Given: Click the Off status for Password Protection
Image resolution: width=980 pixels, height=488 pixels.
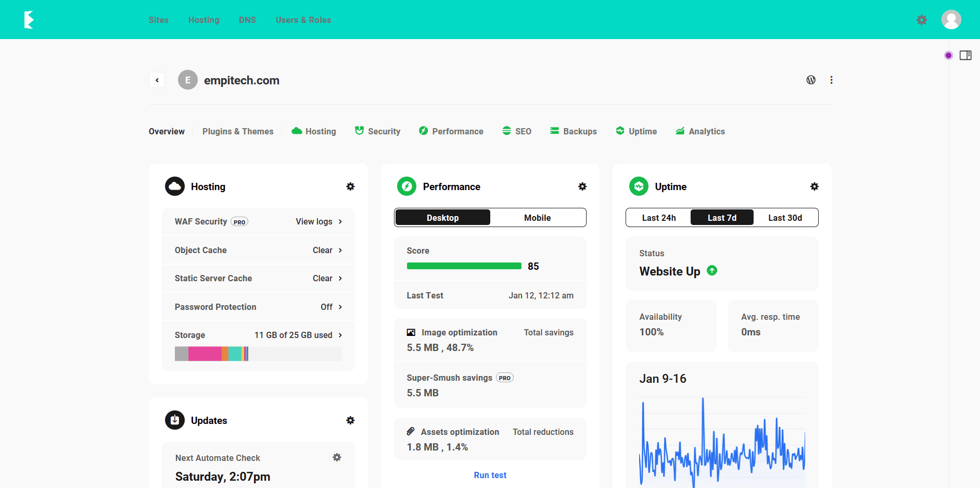Looking at the screenshot, I should [326, 307].
